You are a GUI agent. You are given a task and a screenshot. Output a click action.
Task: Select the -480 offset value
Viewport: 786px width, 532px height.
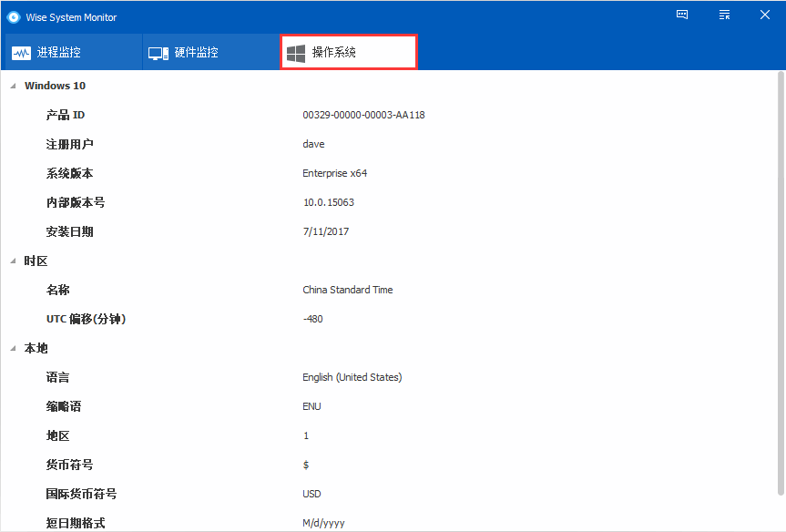click(x=312, y=319)
